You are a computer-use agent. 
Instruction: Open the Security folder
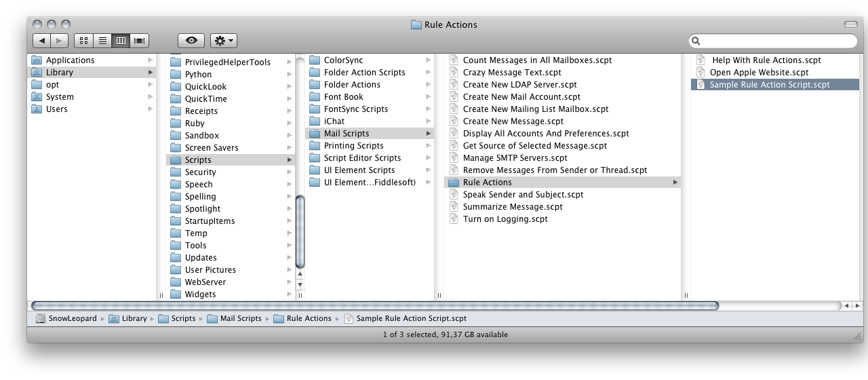[x=200, y=172]
